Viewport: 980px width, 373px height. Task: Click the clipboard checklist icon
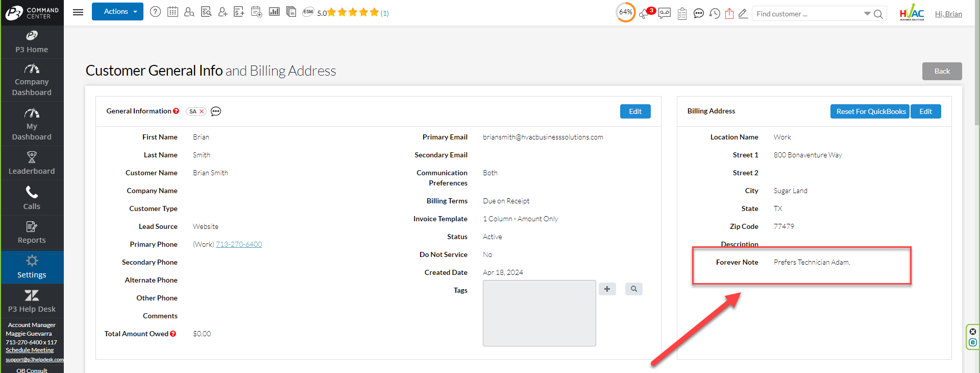tap(682, 14)
